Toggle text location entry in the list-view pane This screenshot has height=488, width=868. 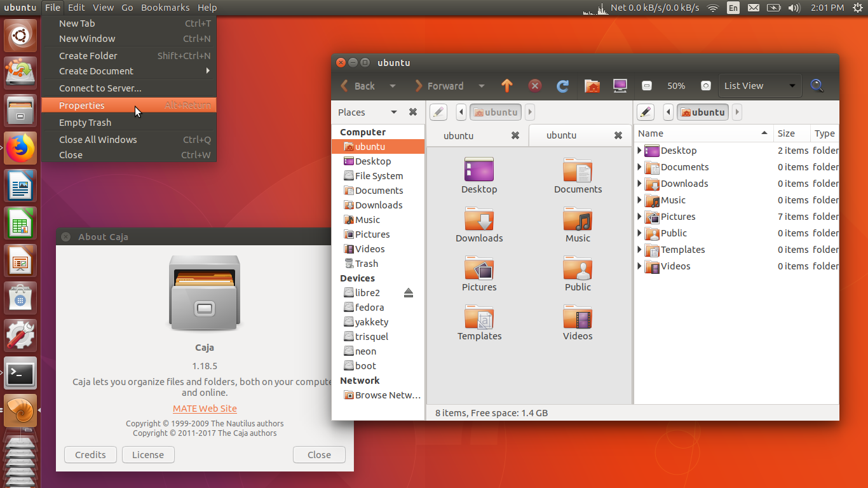coord(646,112)
